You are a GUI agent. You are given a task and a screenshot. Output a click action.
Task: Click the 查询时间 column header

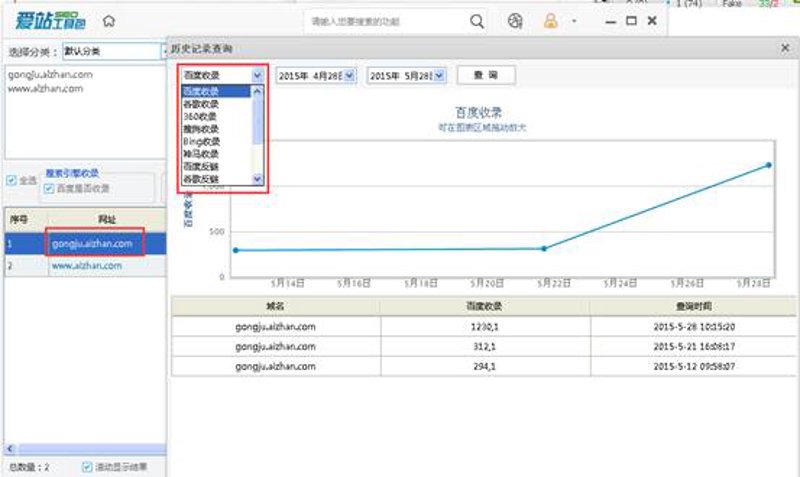tap(693, 306)
